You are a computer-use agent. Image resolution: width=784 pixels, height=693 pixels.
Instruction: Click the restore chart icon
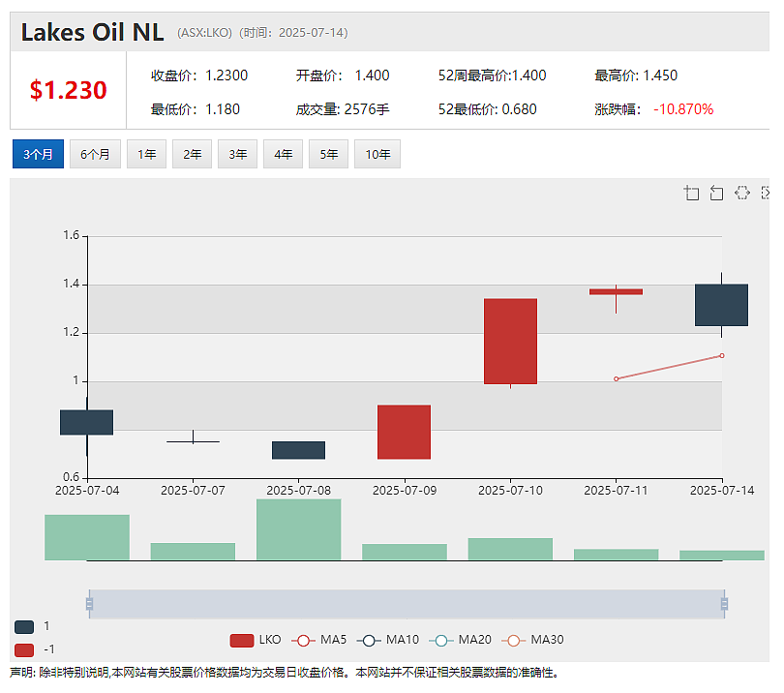742,193
